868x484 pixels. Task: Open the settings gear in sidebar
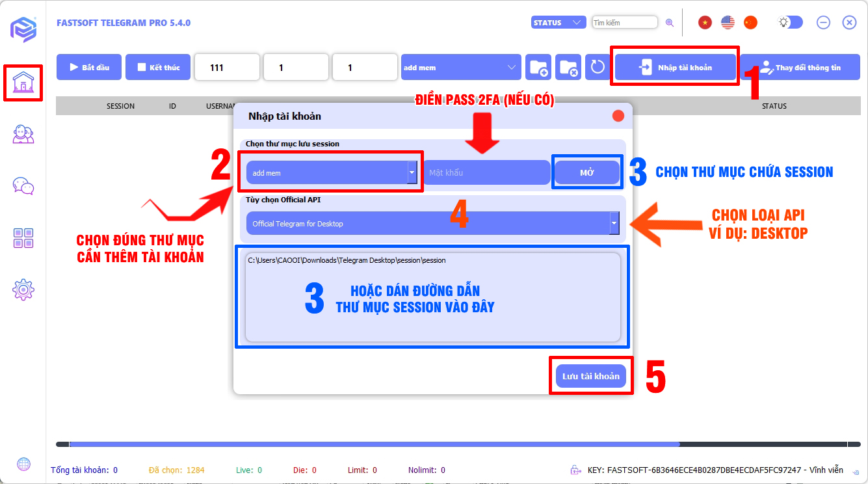(23, 289)
